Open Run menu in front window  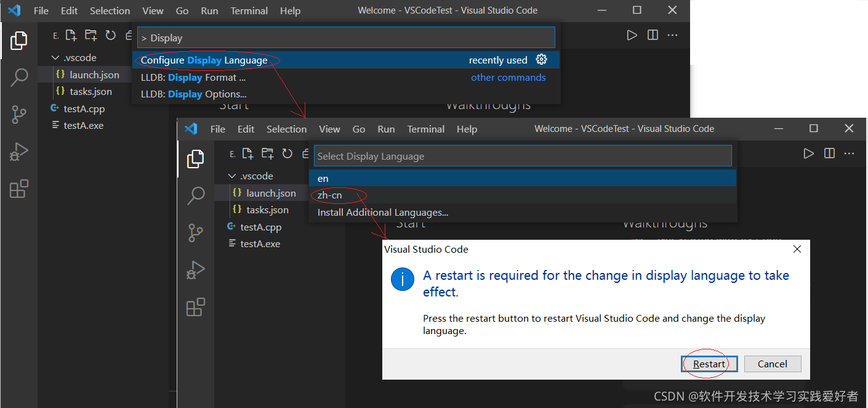click(x=386, y=129)
